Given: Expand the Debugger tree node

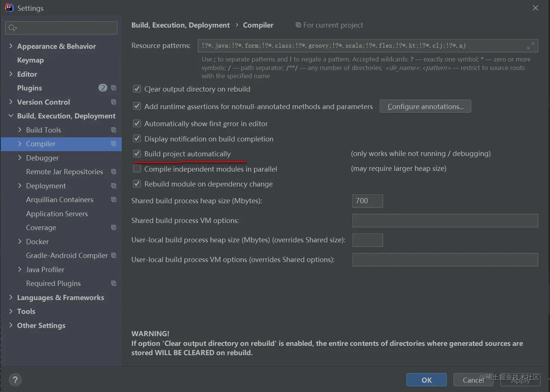Looking at the screenshot, I should [20, 158].
